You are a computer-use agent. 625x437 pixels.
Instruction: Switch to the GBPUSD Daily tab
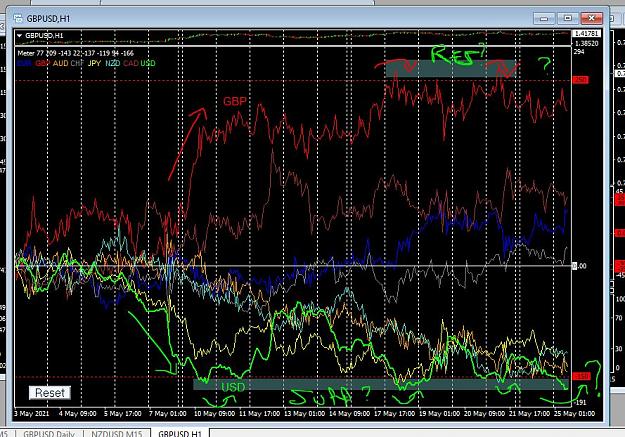click(49, 433)
